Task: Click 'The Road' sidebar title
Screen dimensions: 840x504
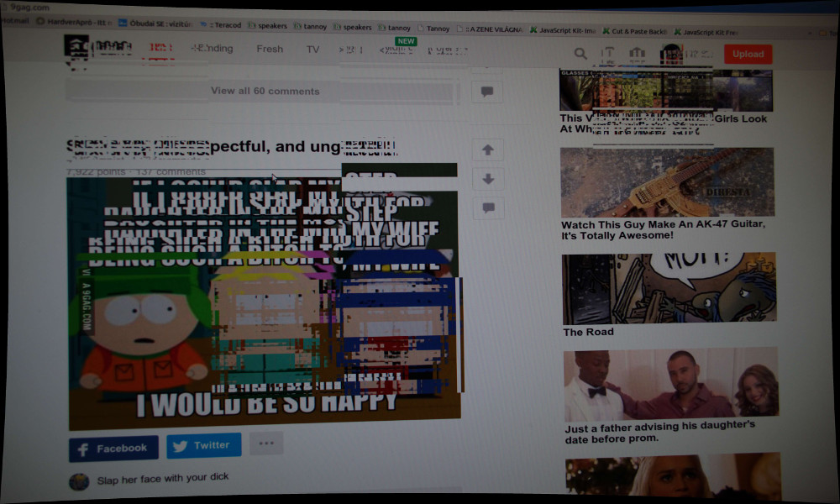Action: point(588,332)
